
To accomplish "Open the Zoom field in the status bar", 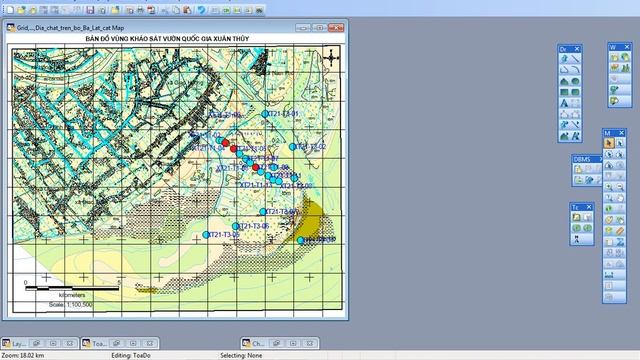I will coord(23,356).
